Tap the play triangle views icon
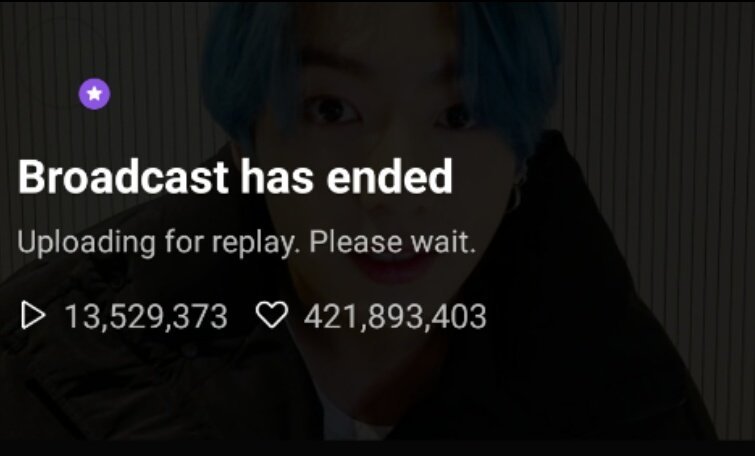Screen dimensions: 755x456 tap(33, 315)
